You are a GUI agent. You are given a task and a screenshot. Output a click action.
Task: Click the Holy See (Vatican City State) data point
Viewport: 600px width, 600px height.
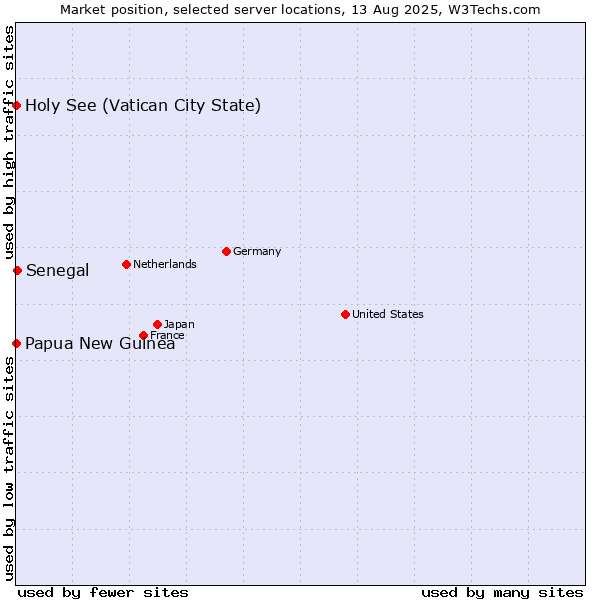click(x=16, y=105)
